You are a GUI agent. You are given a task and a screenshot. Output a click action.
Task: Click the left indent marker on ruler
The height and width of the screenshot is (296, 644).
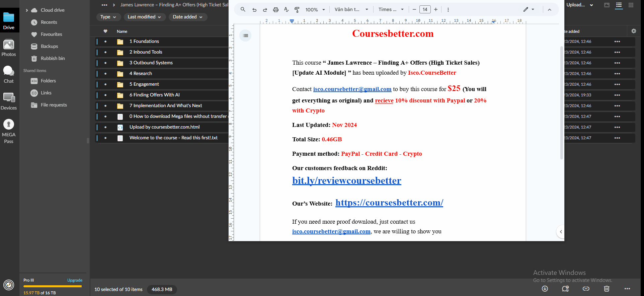(x=292, y=22)
